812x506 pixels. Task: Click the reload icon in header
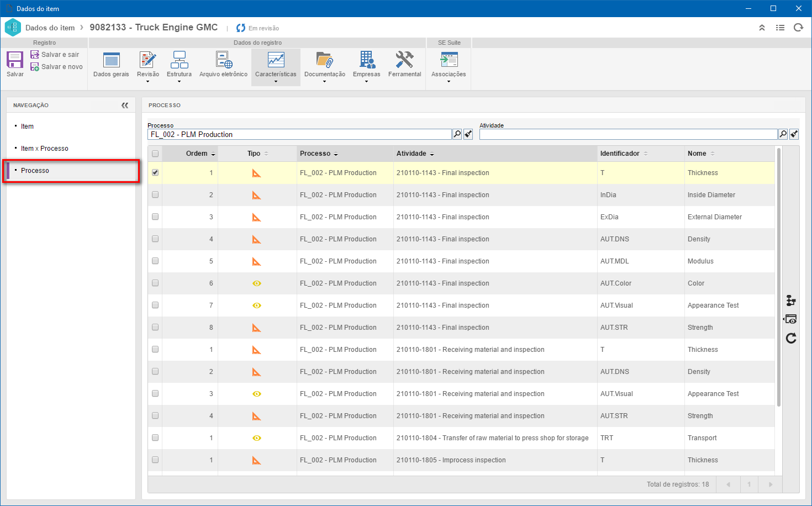[x=798, y=28]
